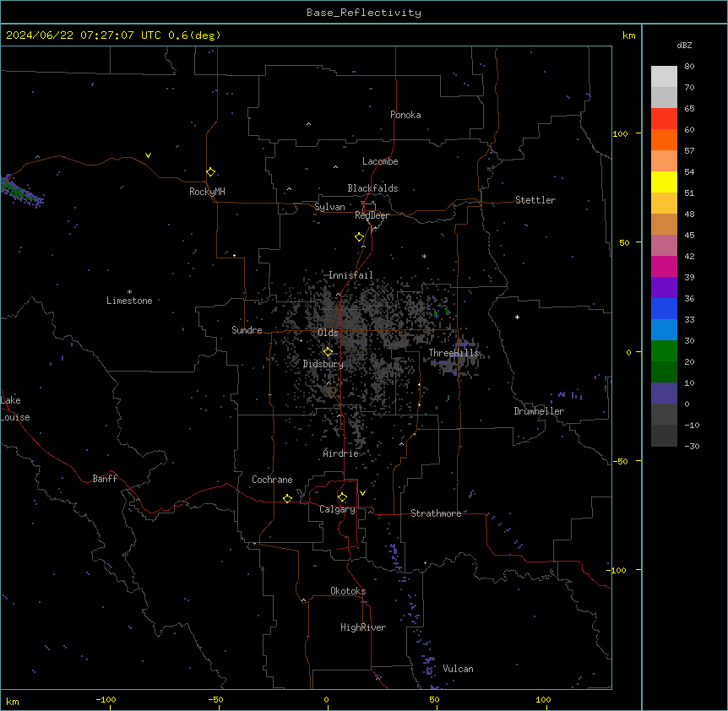Click the Blackfalds label
728x711 pixels.
click(372, 188)
